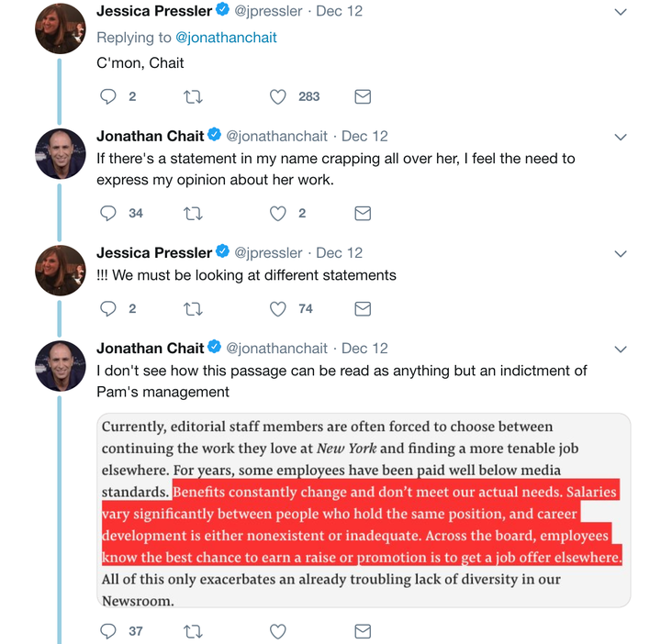The image size is (661, 644).
Task: Share "different statements" tweet via message envelope
Action: (x=363, y=309)
